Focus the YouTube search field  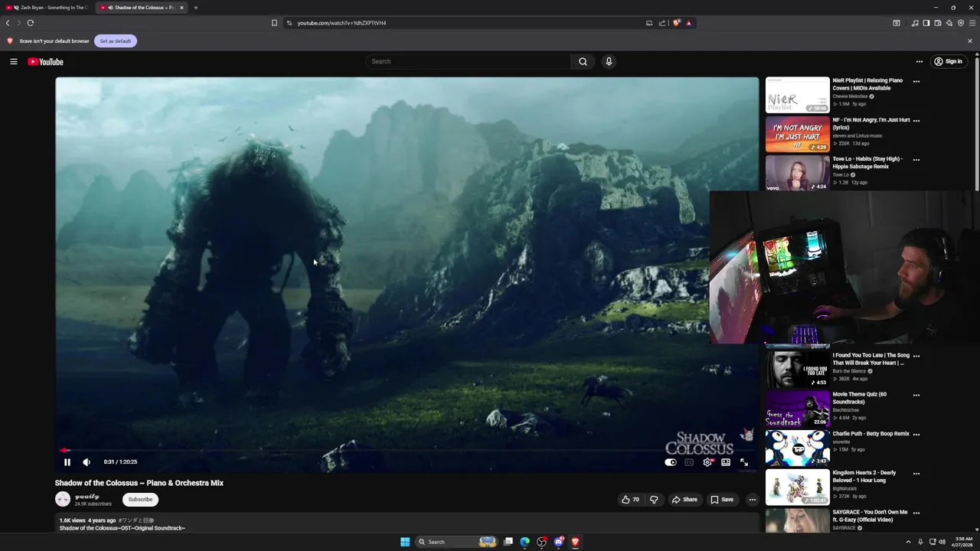[469, 61]
